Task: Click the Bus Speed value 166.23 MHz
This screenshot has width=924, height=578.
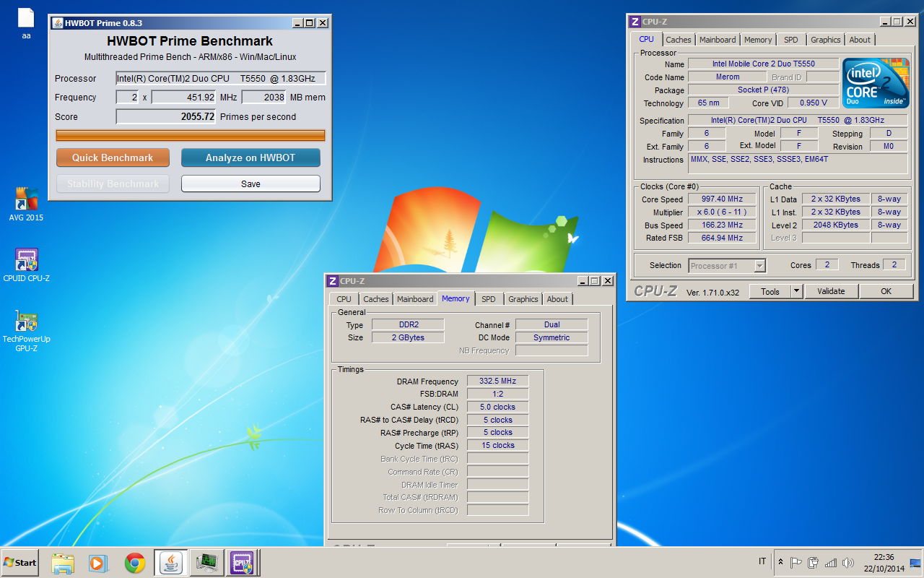Action: pos(722,225)
